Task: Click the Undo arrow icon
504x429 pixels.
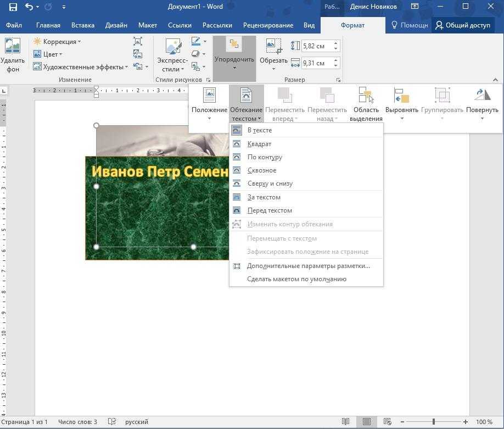Action: pyautogui.click(x=30, y=7)
